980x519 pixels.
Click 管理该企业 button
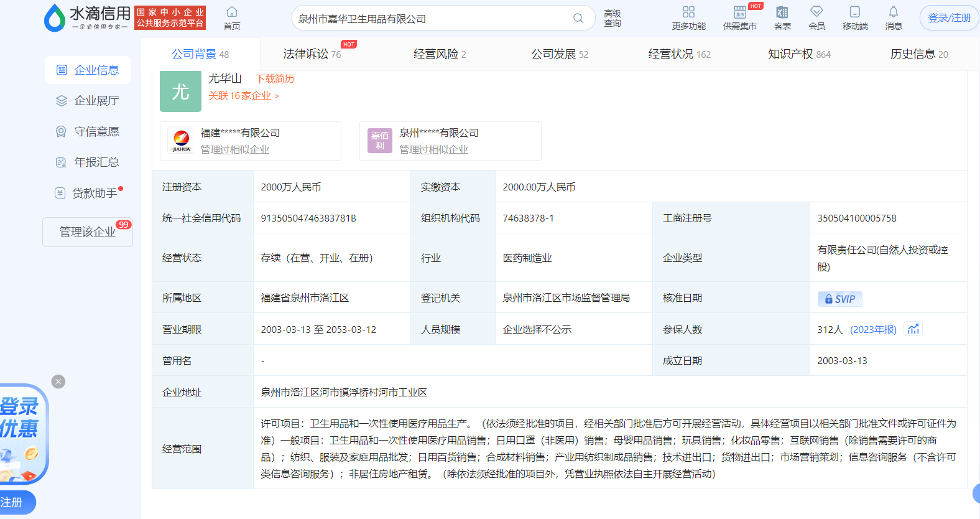pos(88,231)
